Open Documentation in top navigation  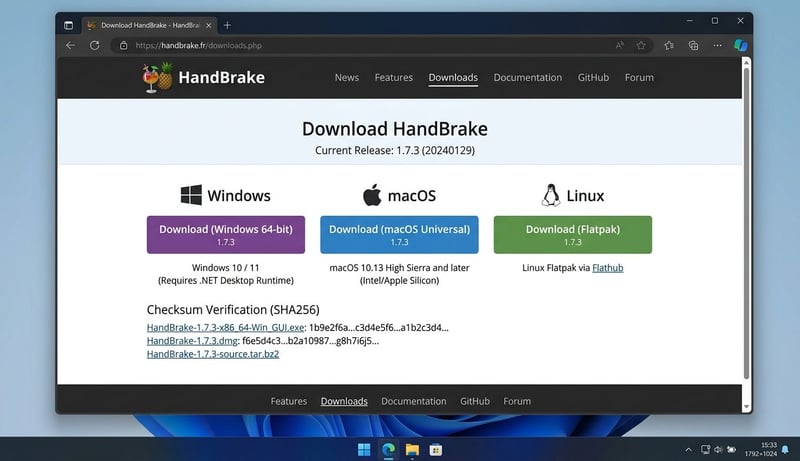pos(528,78)
